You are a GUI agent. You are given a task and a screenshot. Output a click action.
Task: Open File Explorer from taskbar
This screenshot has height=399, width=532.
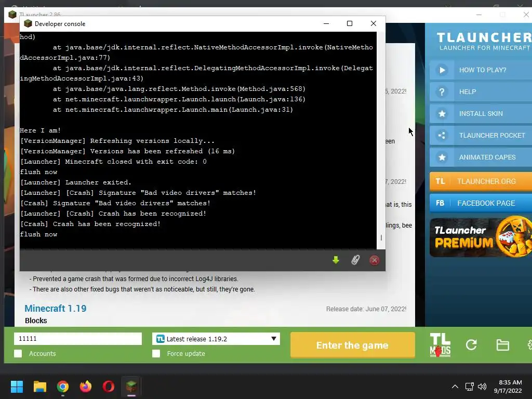pyautogui.click(x=39, y=387)
